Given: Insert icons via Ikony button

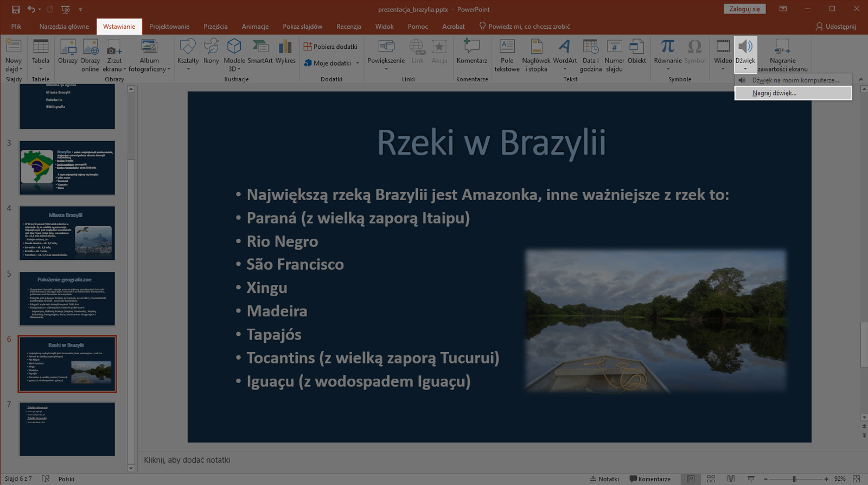Looking at the screenshot, I should [x=211, y=52].
